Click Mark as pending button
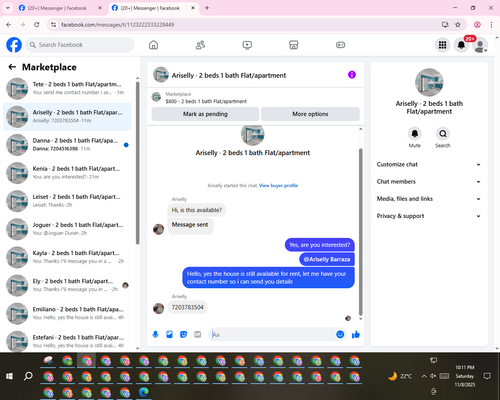The height and width of the screenshot is (400, 500). [x=205, y=114]
